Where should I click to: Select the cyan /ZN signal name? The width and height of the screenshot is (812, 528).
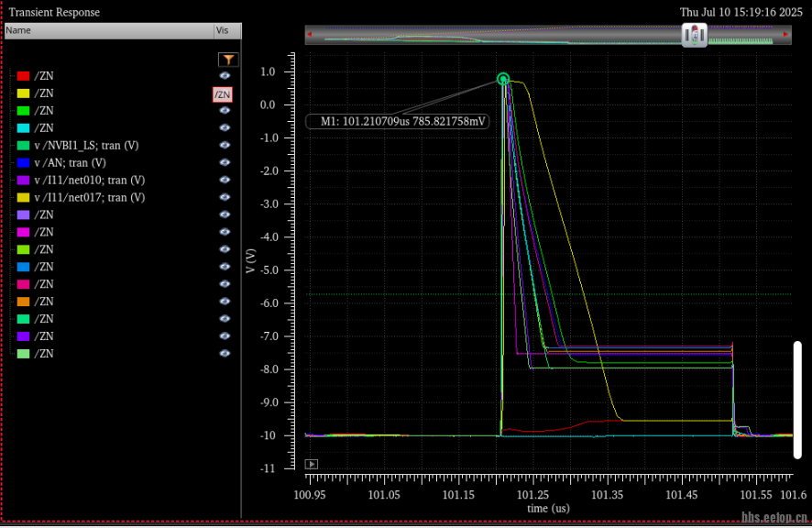click(x=44, y=128)
